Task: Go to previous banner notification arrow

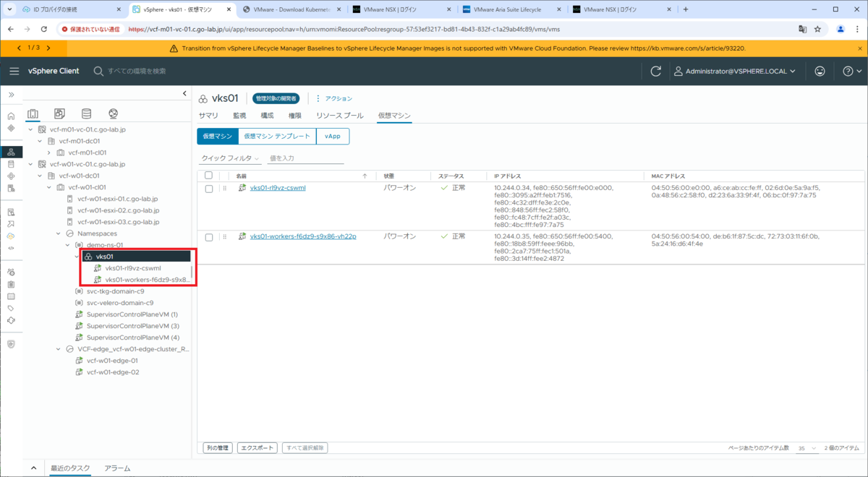Action: (19, 48)
